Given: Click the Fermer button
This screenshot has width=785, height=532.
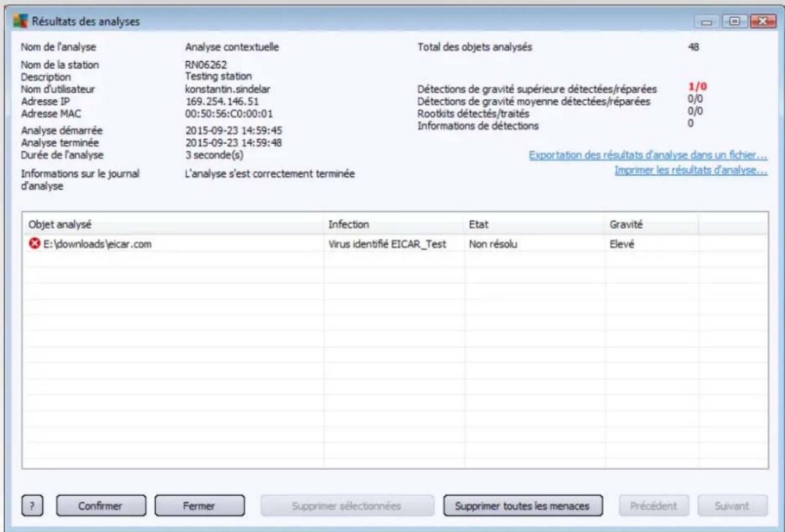Looking at the screenshot, I should [x=199, y=506].
